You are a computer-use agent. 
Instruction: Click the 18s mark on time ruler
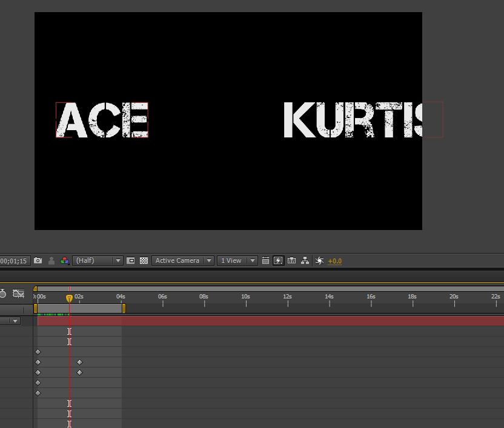click(413, 297)
